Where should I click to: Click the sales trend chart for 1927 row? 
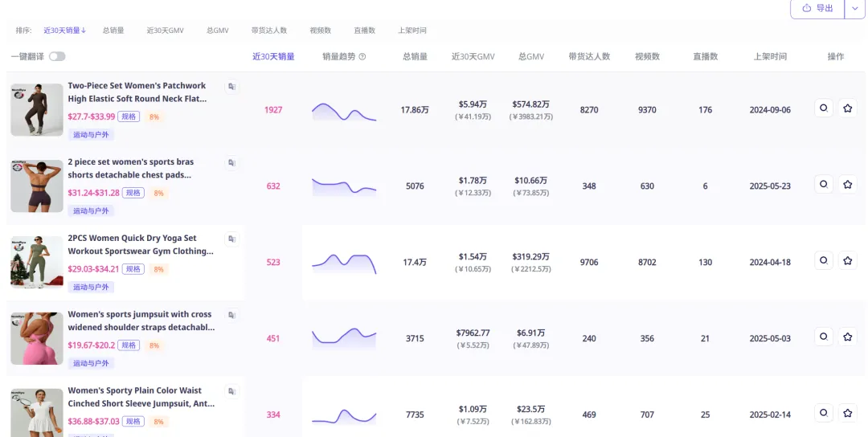[x=344, y=111]
